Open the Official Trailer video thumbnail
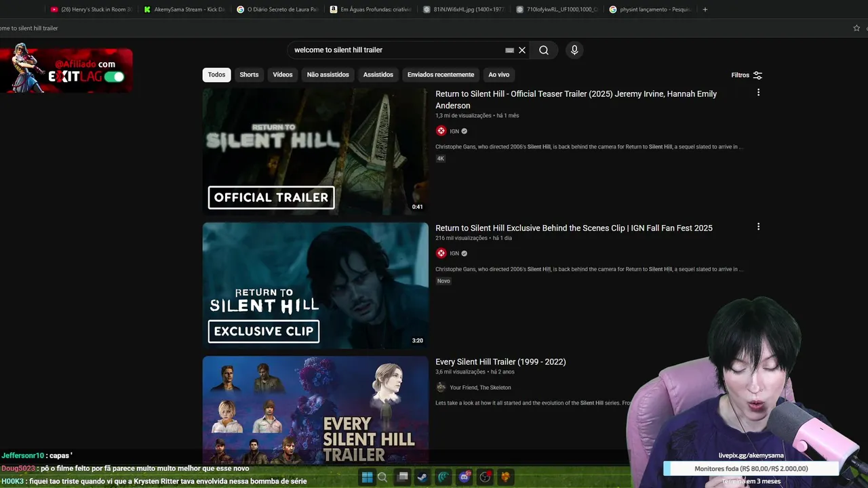This screenshot has height=488, width=868. click(315, 152)
